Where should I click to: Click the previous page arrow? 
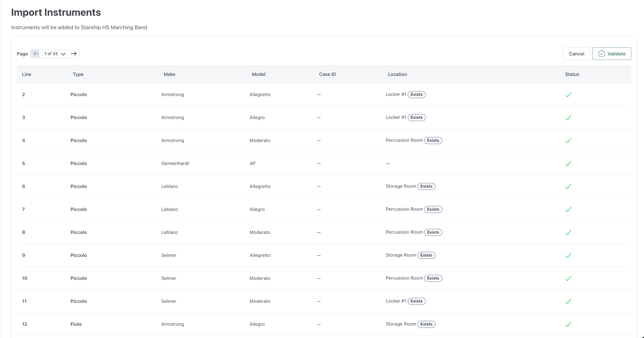click(x=36, y=54)
